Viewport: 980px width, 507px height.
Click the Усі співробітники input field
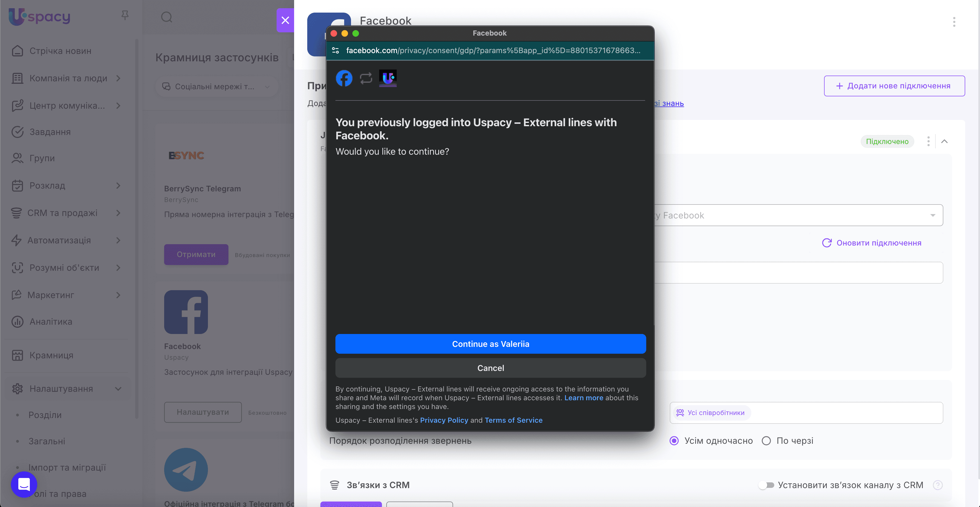point(837,413)
